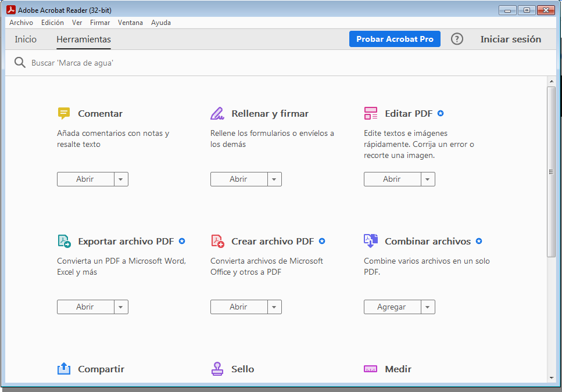Screen dimensions: 562x392
Task: Open the Ventana menu
Action: tap(130, 23)
